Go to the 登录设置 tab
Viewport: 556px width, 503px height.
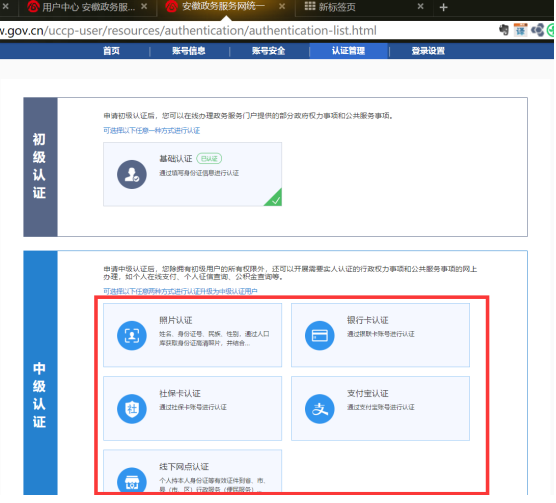click(429, 51)
